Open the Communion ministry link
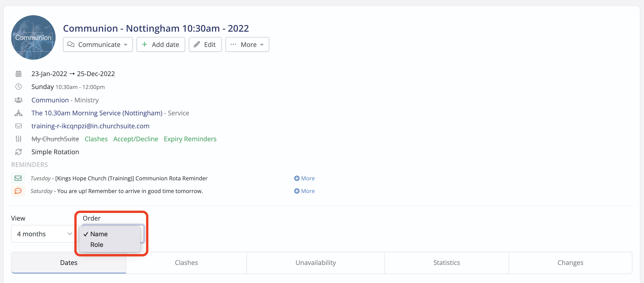644x283 pixels. pos(50,100)
